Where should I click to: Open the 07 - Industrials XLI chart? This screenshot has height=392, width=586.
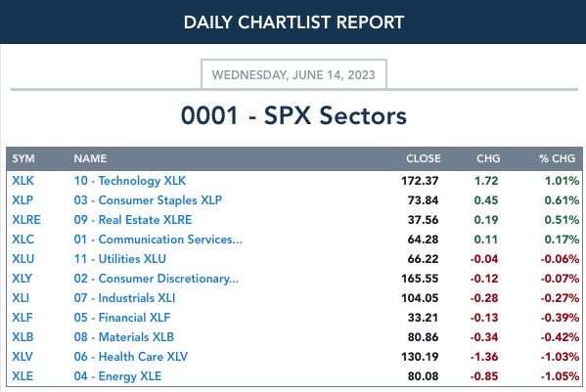124,298
